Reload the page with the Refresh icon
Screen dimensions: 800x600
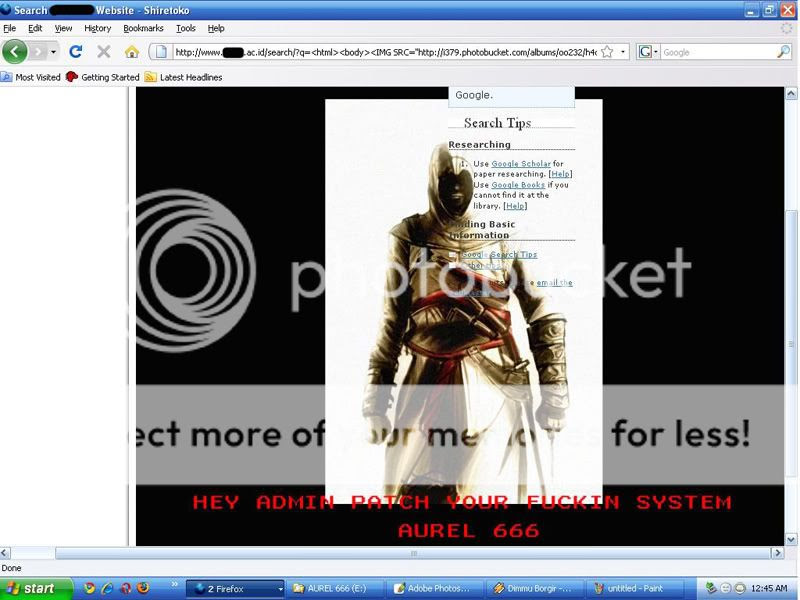(x=76, y=52)
